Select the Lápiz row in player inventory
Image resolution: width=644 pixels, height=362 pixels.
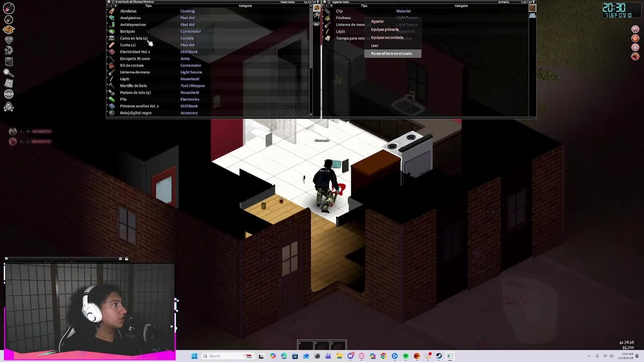[208, 79]
